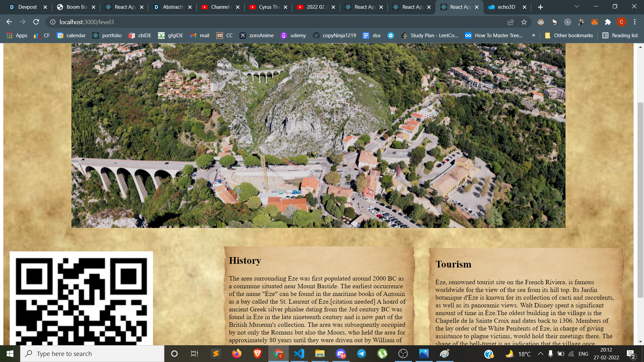Reload the current page
The height and width of the screenshot is (362, 644).
point(36,22)
